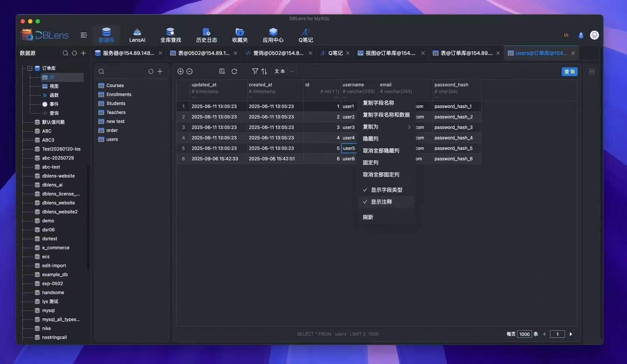This screenshot has width=627, height=364.
Task: Switch to the Q笔记 tab
Action: (x=334, y=53)
